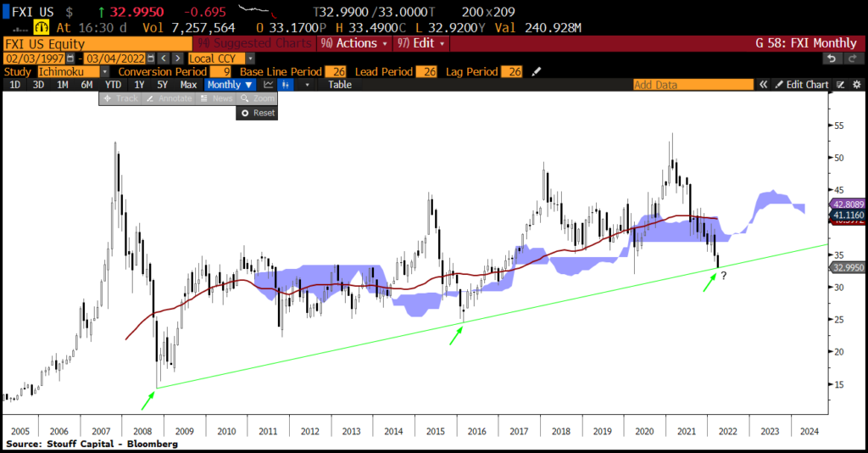Click the 42.8089 purple price label

(848, 204)
